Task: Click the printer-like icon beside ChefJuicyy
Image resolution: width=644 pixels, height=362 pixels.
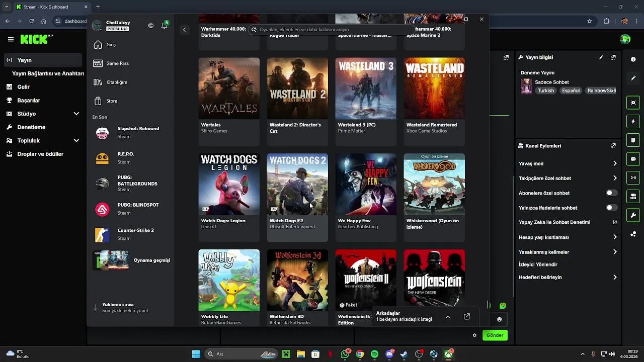Action: coord(151,26)
